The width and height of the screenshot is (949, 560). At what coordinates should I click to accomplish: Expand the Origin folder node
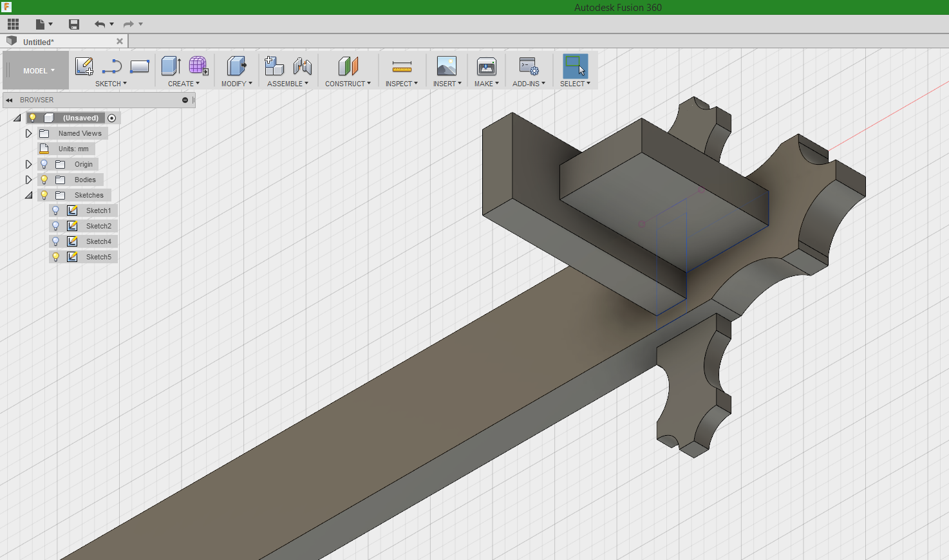(x=28, y=164)
